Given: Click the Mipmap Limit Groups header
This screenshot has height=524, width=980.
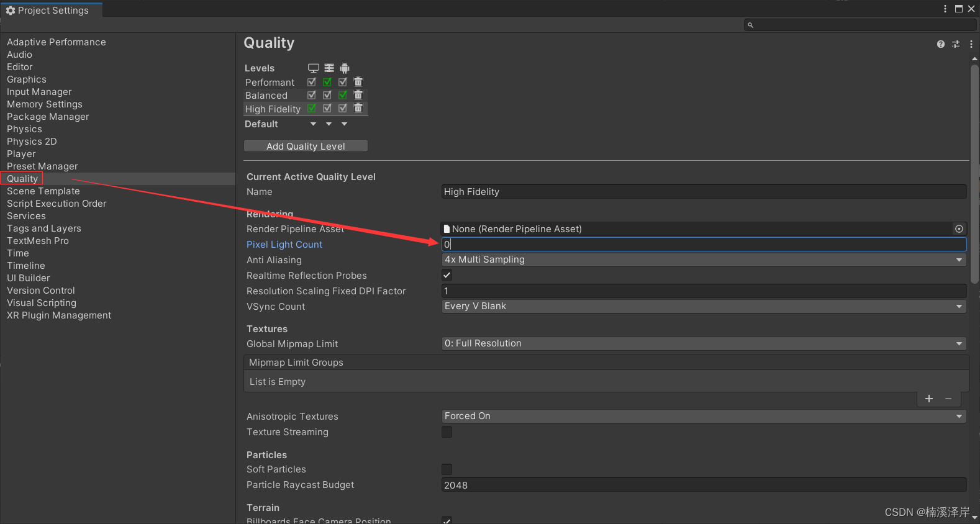Looking at the screenshot, I should (x=606, y=363).
